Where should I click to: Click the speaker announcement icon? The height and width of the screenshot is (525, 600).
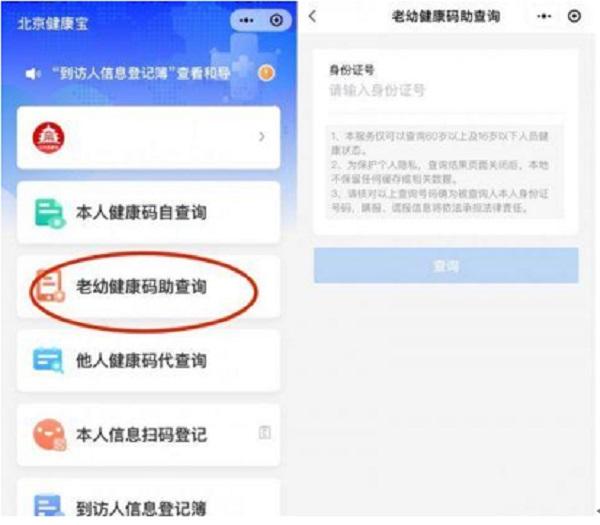[33, 73]
